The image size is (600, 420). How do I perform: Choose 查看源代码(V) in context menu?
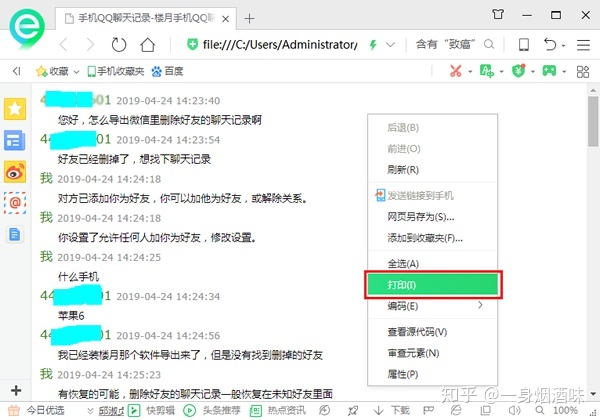pyautogui.click(x=433, y=332)
